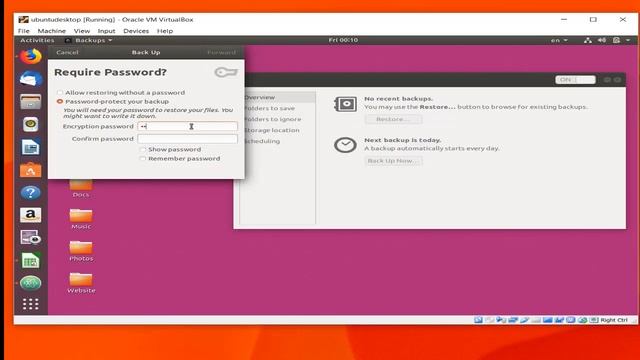
Task: Open the volume icon in top bar
Action: 602,40
